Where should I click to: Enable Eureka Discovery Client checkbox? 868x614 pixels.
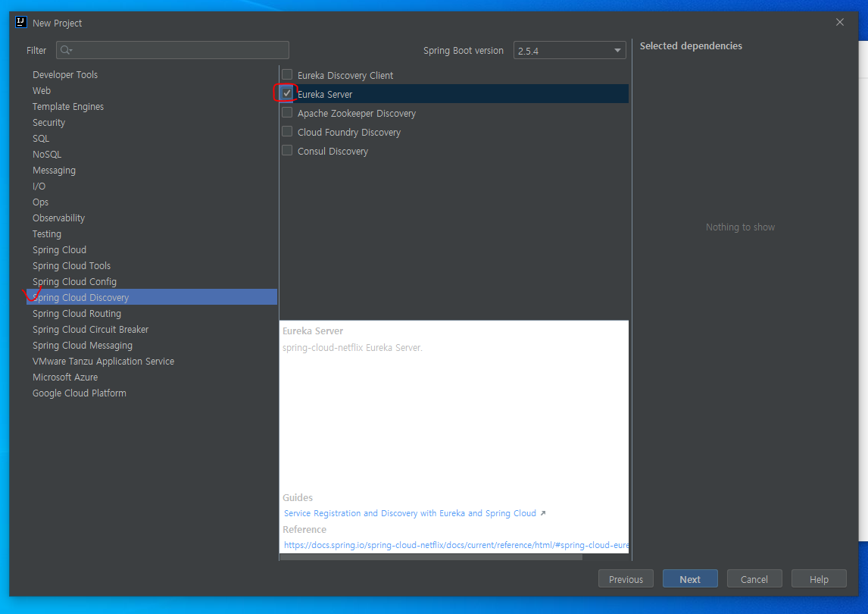point(287,74)
